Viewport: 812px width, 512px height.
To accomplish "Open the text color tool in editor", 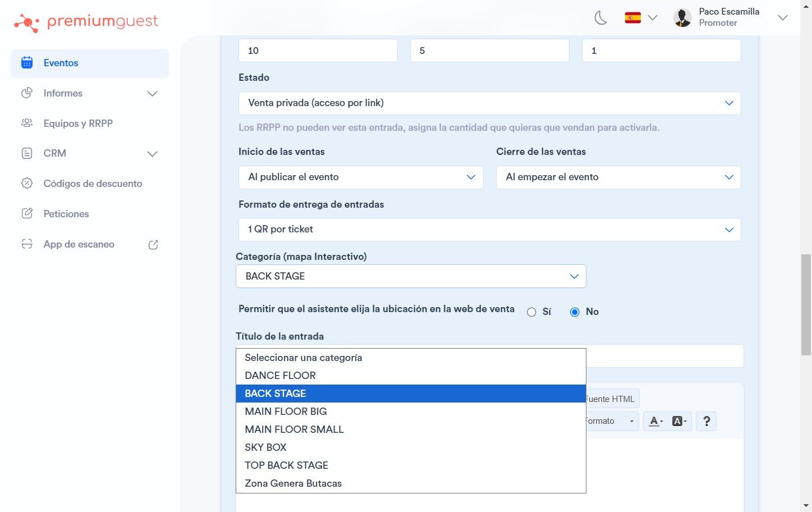I will (x=655, y=421).
